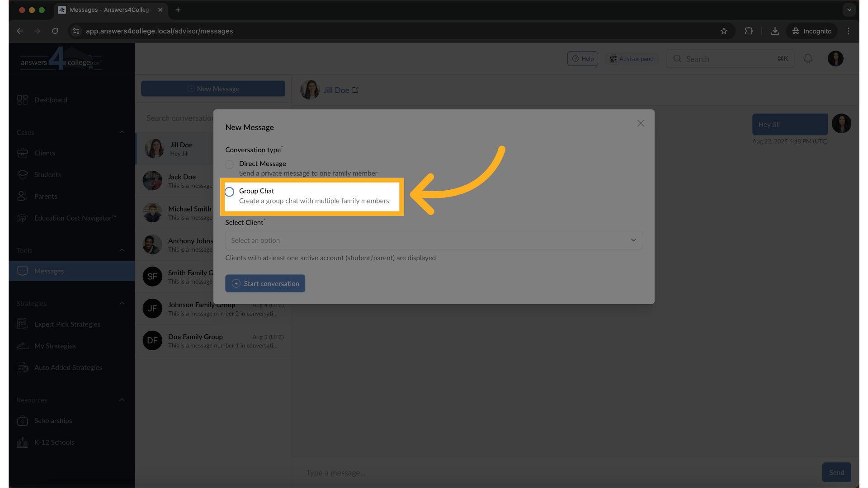Screen dimensions: 868x488
Task: Open Doe Family Group conversation
Action: (213, 341)
